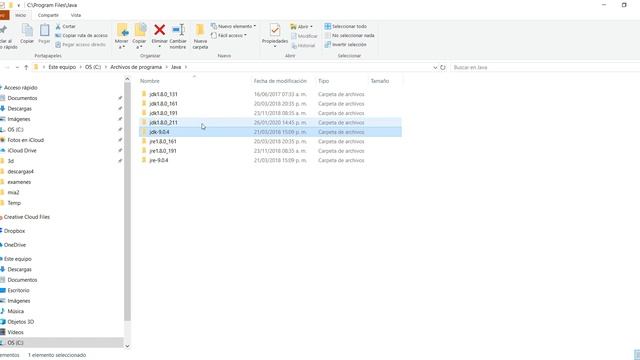Select the jdk1.8.0_211 folder

[270, 122]
